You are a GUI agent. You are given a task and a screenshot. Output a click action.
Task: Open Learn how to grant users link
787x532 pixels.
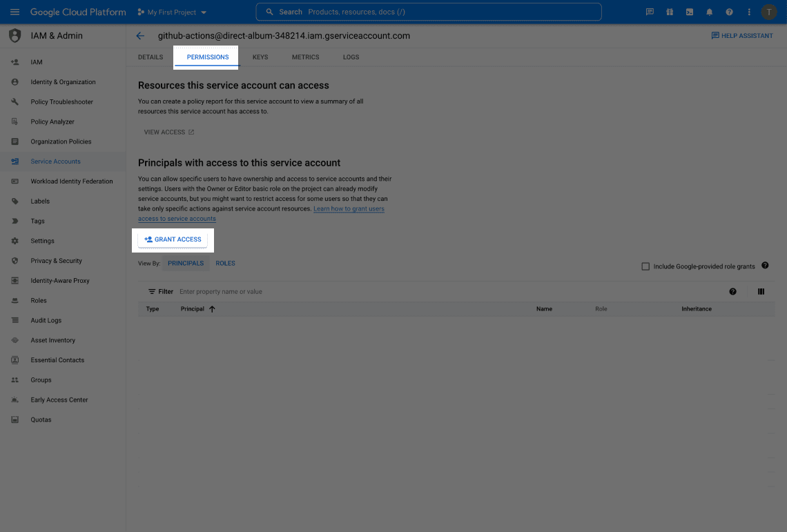349,209
